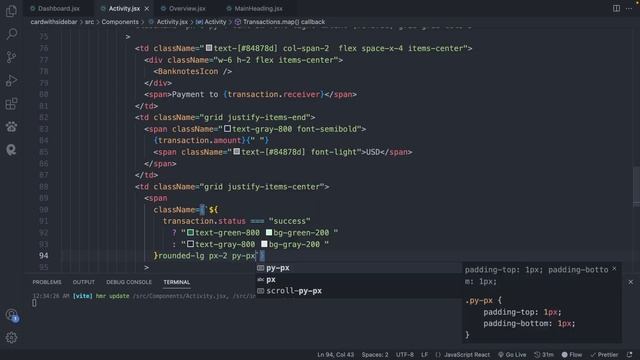640x360 pixels.
Task: Click the 31m time tracker status item
Action: click(x=544, y=355)
